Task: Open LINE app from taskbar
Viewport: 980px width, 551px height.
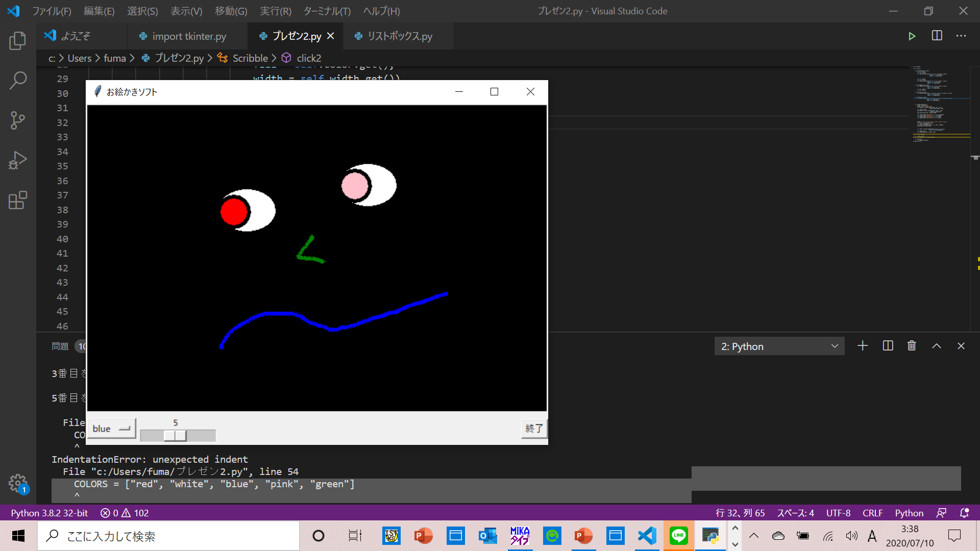Action: (x=678, y=536)
